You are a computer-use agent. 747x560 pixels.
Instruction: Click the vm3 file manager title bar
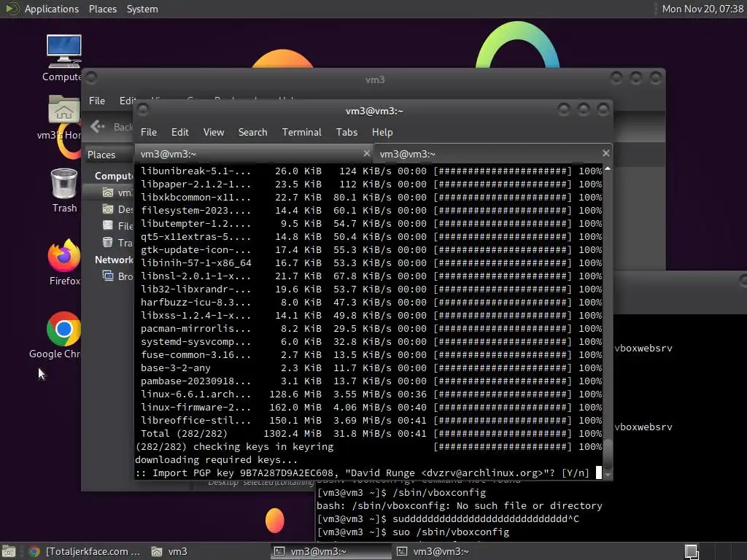click(x=374, y=79)
